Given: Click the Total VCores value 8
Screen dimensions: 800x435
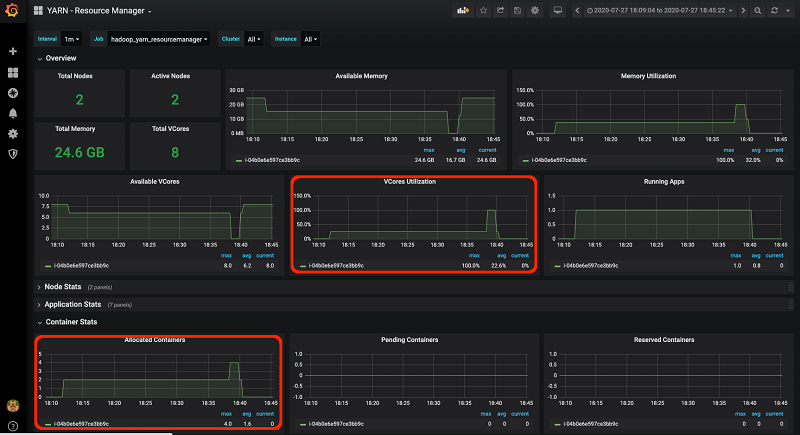Looking at the screenshot, I should pyautogui.click(x=175, y=152).
